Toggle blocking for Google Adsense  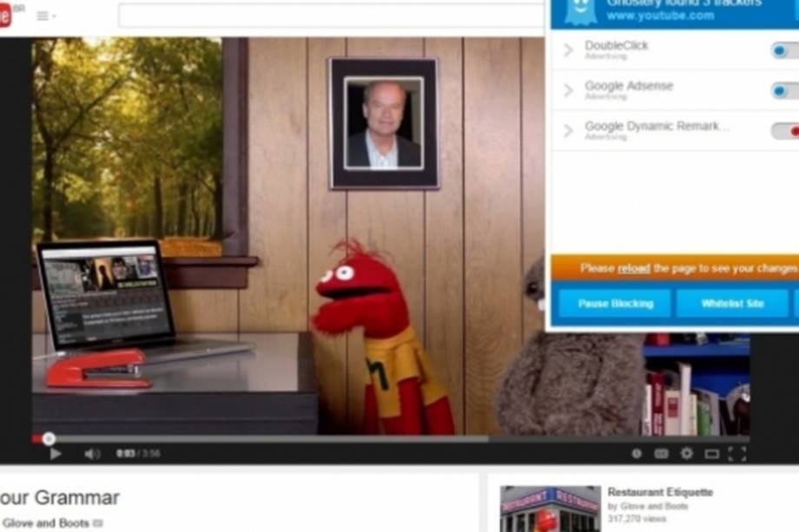click(785, 91)
